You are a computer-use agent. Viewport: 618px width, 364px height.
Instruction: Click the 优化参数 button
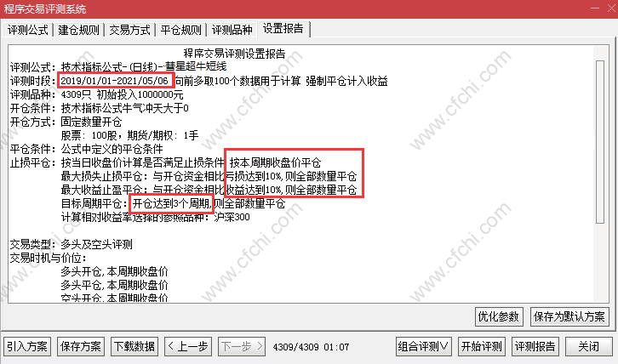tap(499, 316)
